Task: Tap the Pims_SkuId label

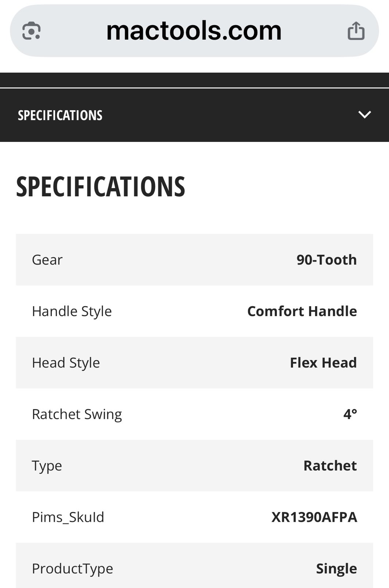Action: tap(68, 517)
